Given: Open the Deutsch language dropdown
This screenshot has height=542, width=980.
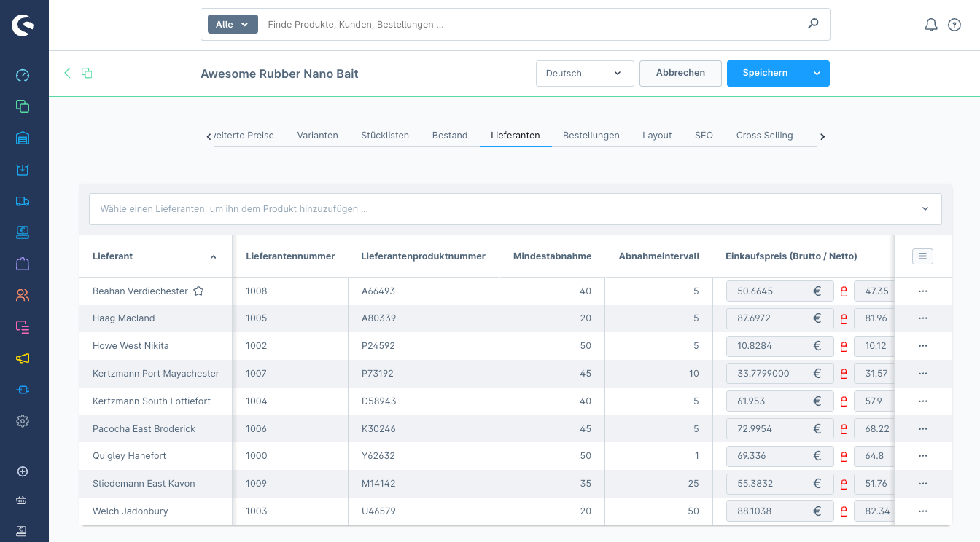Looking at the screenshot, I should [x=585, y=73].
